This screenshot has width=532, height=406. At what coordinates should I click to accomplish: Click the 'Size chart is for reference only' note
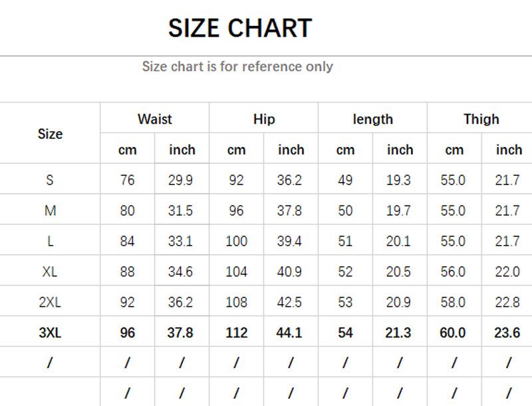click(x=237, y=67)
